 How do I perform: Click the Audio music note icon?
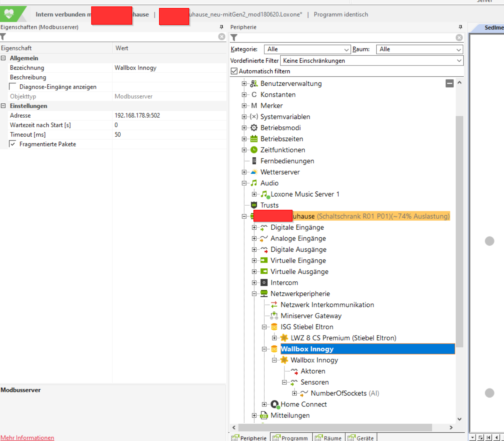(254, 183)
